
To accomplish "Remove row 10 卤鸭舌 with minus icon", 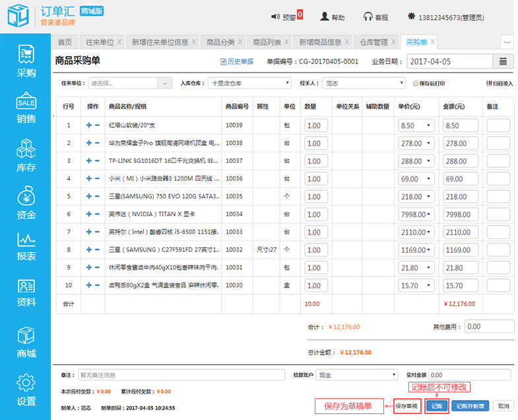I will coord(97,285).
